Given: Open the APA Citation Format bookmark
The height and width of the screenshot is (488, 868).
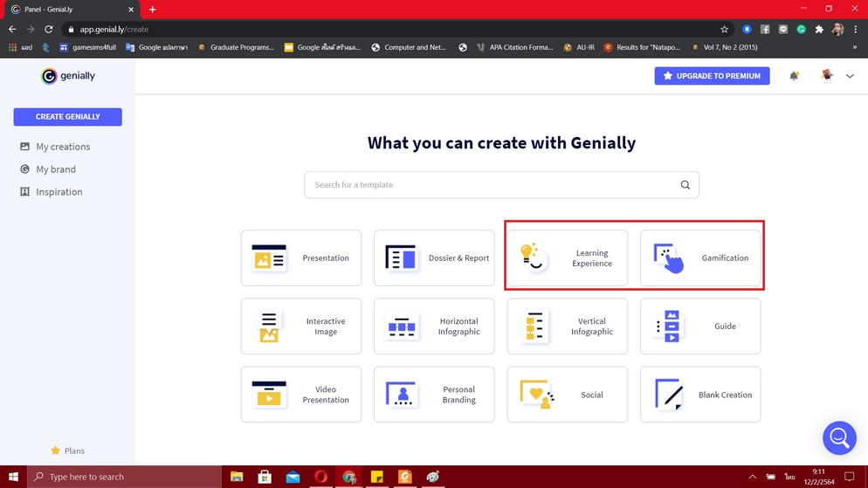Looking at the screenshot, I should pyautogui.click(x=515, y=47).
